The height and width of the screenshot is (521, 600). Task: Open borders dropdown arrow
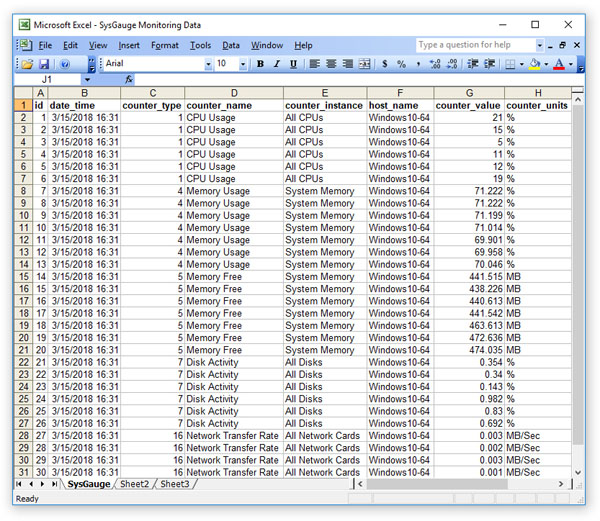(x=521, y=64)
